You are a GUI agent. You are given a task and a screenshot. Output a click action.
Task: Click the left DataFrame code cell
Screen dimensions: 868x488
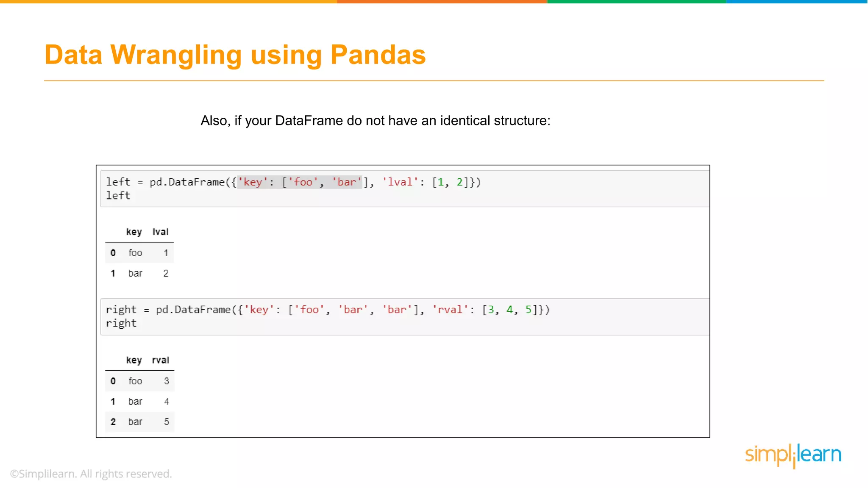(405, 189)
